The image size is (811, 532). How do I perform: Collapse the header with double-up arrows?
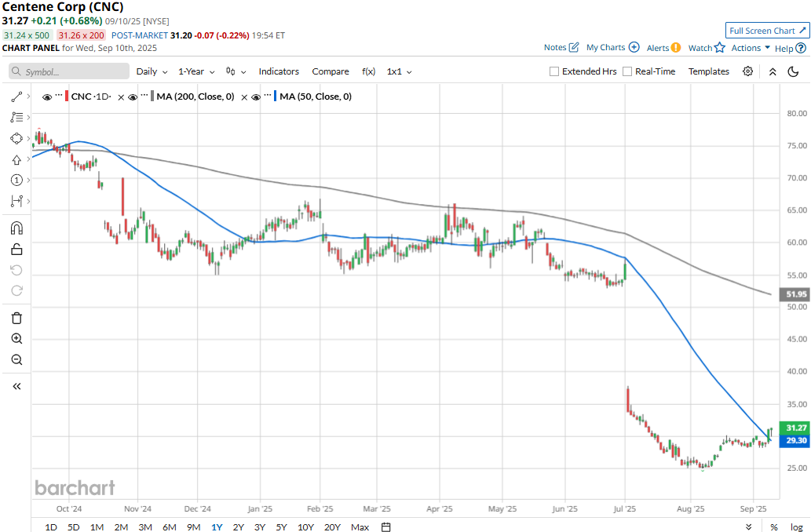[x=773, y=72]
